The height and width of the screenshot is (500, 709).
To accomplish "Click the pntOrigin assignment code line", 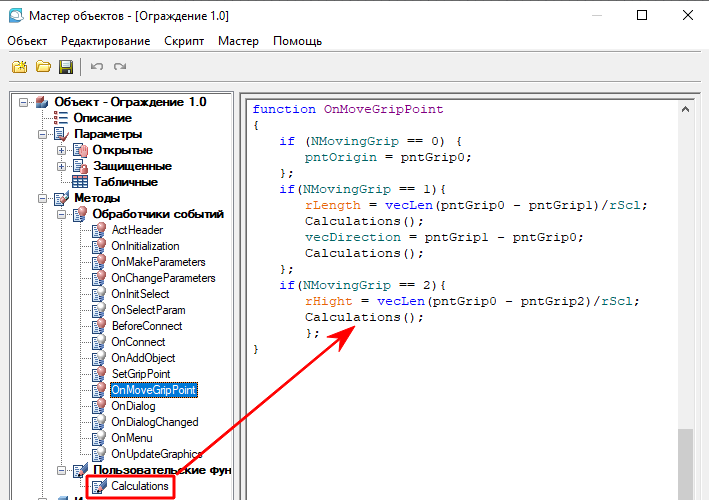I will [x=388, y=157].
